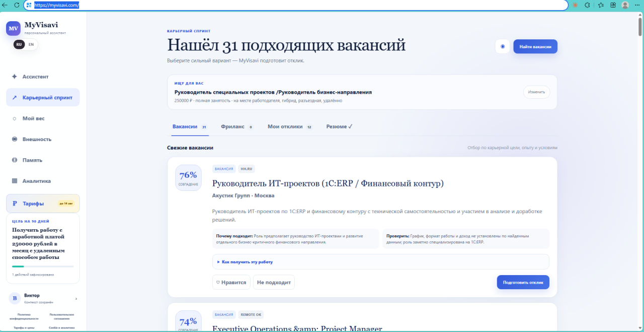The width and height of the screenshot is (644, 332).
Task: Click the Память sidebar icon
Action: (15, 160)
